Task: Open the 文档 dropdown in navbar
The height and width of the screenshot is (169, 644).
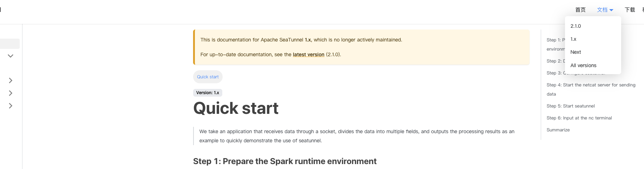Action: (605, 10)
